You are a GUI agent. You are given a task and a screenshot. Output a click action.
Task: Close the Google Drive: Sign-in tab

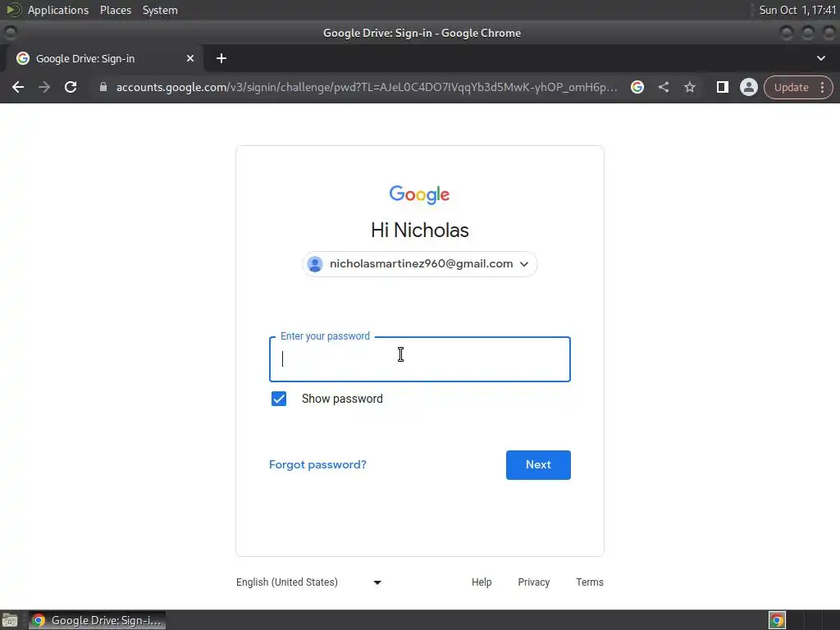[x=190, y=58]
